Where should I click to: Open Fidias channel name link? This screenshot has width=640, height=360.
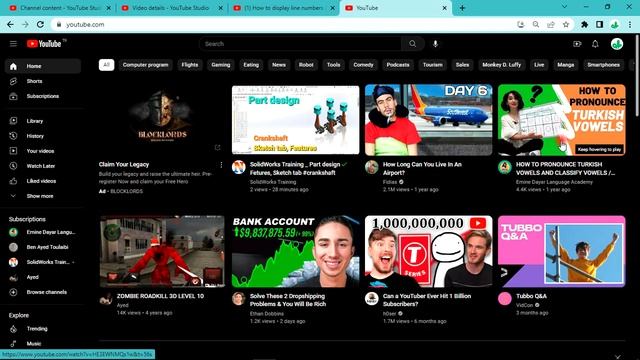pyautogui.click(x=390, y=182)
